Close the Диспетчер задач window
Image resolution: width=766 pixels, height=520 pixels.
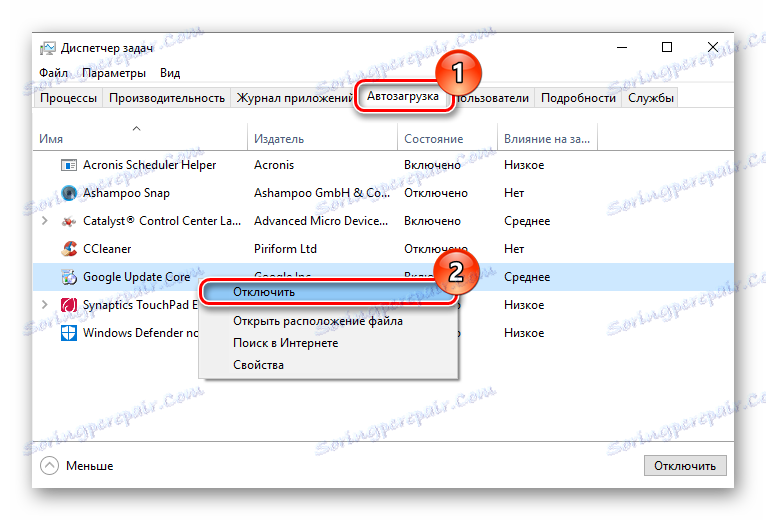point(713,47)
